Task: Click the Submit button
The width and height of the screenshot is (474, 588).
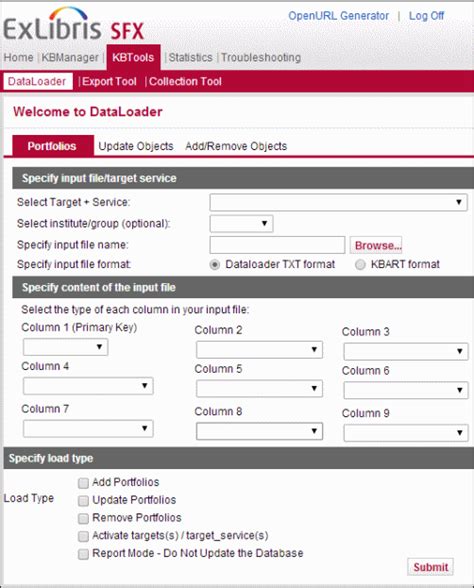Action: point(430,567)
